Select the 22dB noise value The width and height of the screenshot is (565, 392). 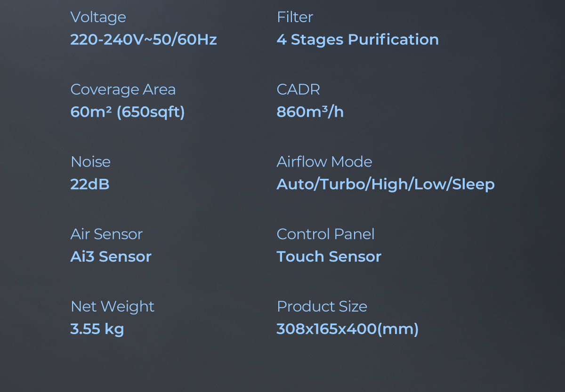point(90,184)
